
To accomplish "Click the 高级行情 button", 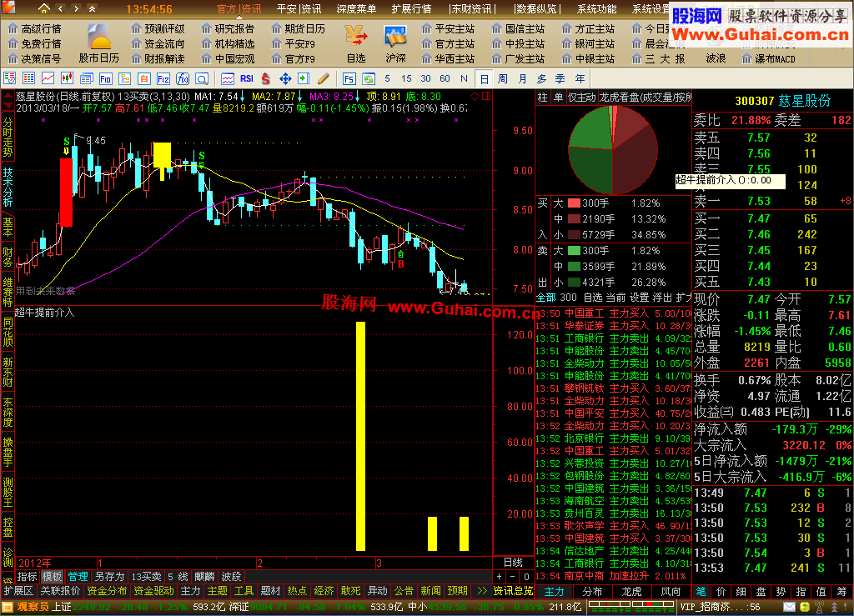I will pos(35,29).
